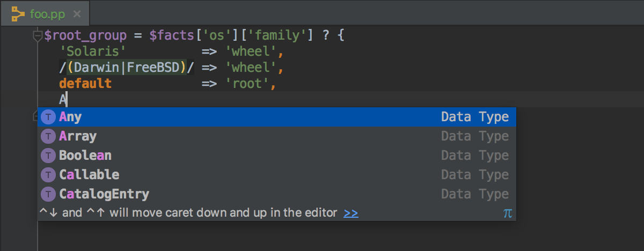Image resolution: width=644 pixels, height=251 pixels.
Task: Choose the Any completion suggestion
Action: [x=276, y=117]
